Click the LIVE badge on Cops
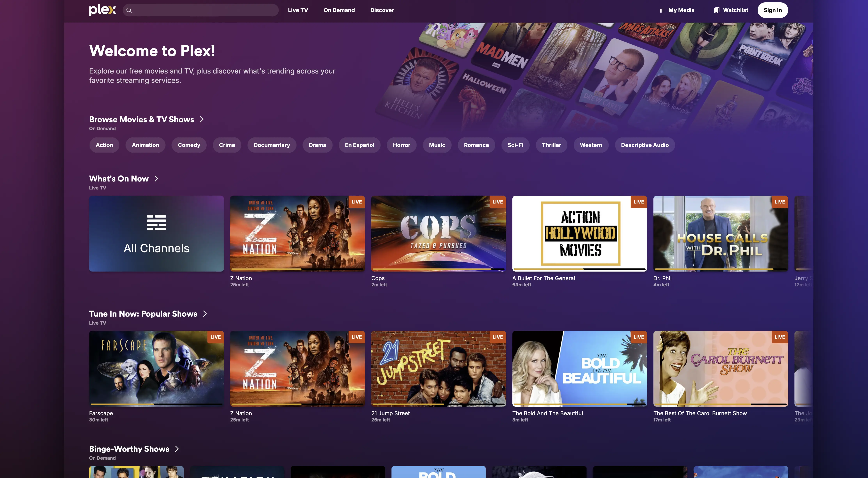The height and width of the screenshot is (478, 868). click(x=497, y=202)
